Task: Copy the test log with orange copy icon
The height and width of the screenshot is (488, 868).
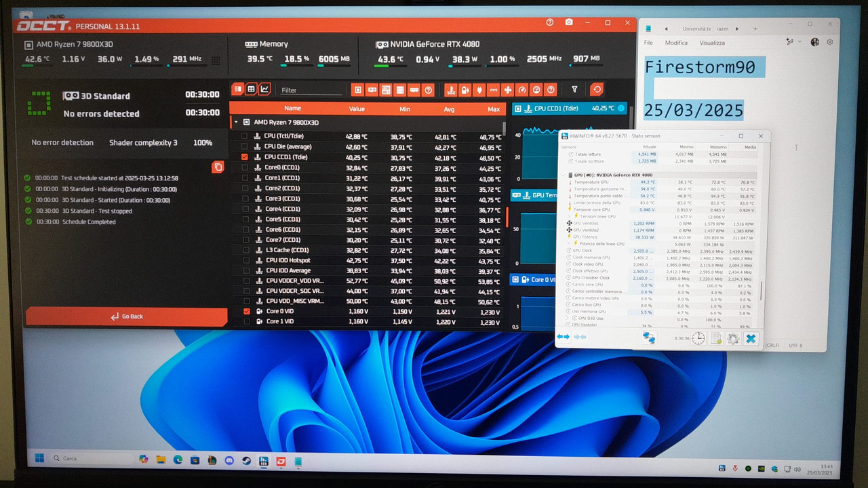Action: 218,167
